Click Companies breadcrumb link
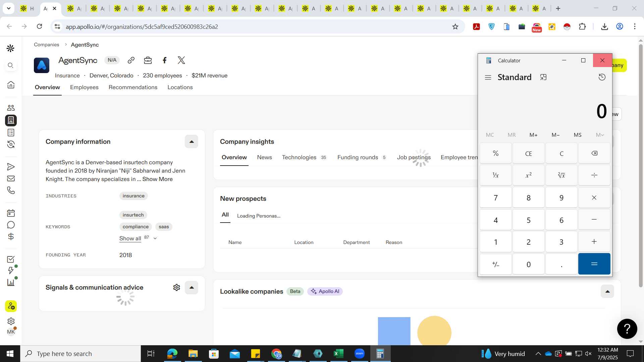The height and width of the screenshot is (362, 644). [46, 45]
